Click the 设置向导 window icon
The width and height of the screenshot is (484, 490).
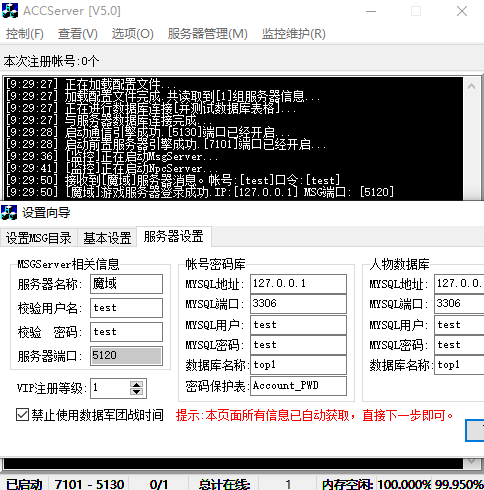tap(9, 213)
